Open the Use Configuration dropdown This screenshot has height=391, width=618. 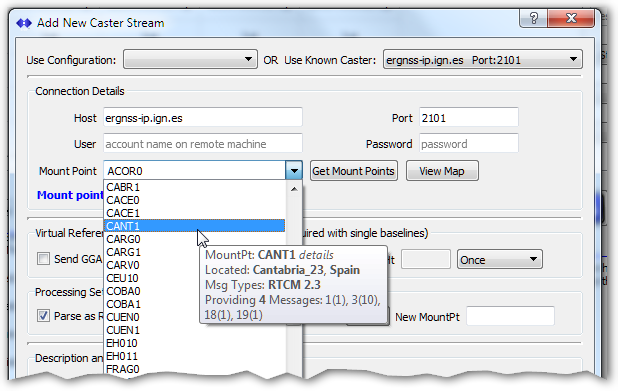(x=190, y=60)
